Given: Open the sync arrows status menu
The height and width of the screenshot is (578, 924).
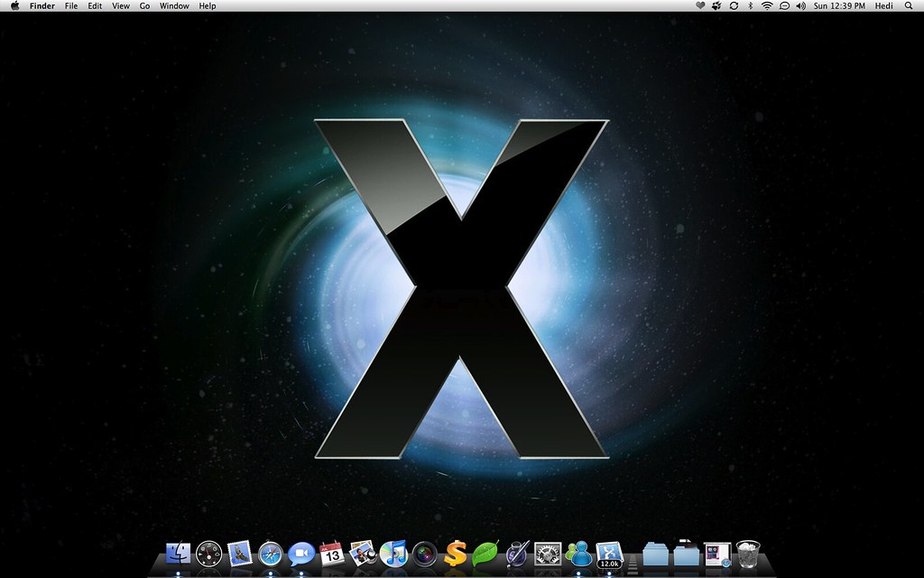Looking at the screenshot, I should point(734,6).
